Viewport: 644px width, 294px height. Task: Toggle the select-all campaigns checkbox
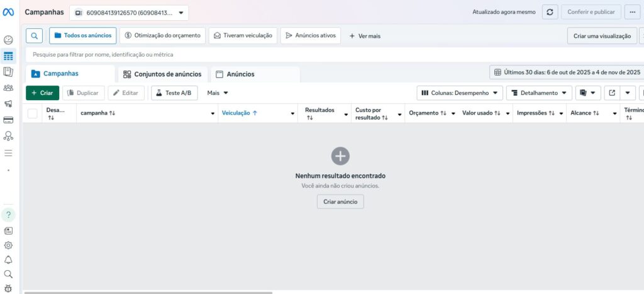click(33, 113)
